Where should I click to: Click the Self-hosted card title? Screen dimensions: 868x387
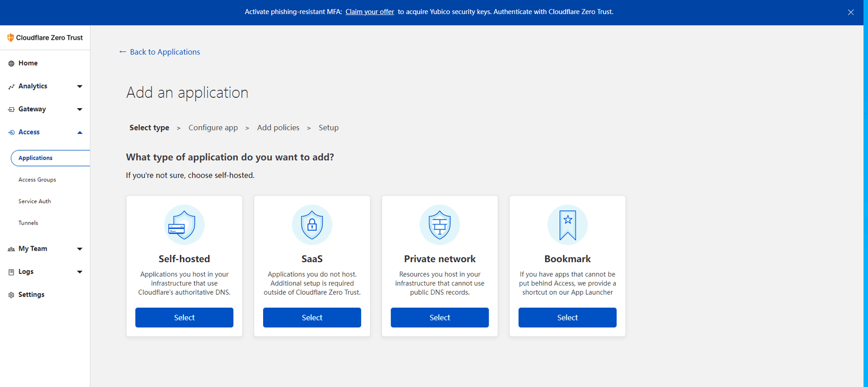(x=184, y=259)
